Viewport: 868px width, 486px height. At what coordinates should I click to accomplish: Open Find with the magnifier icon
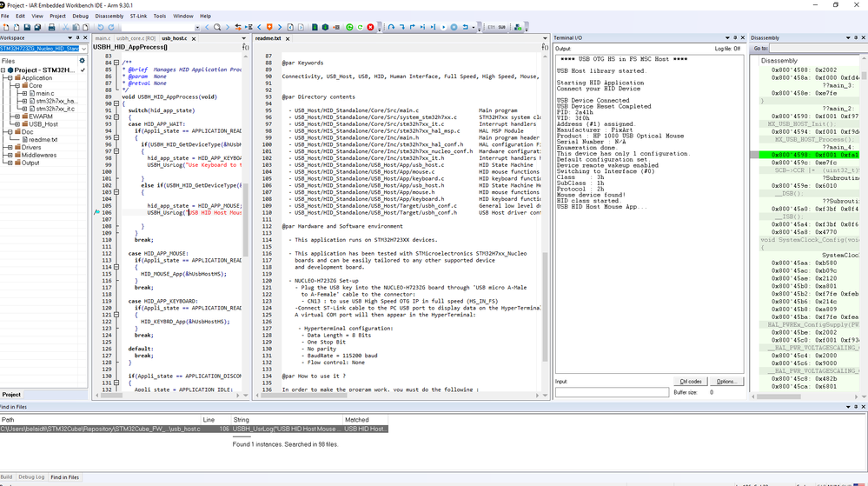point(217,27)
